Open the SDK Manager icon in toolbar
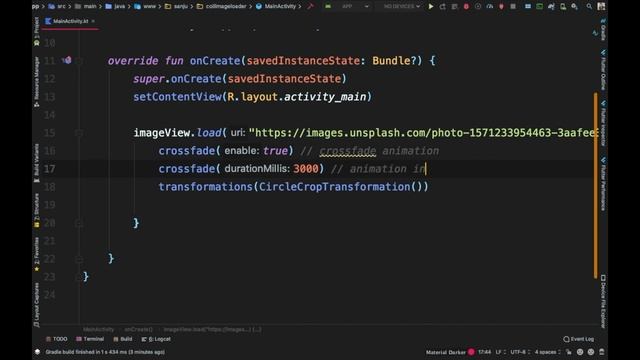 tap(574, 7)
